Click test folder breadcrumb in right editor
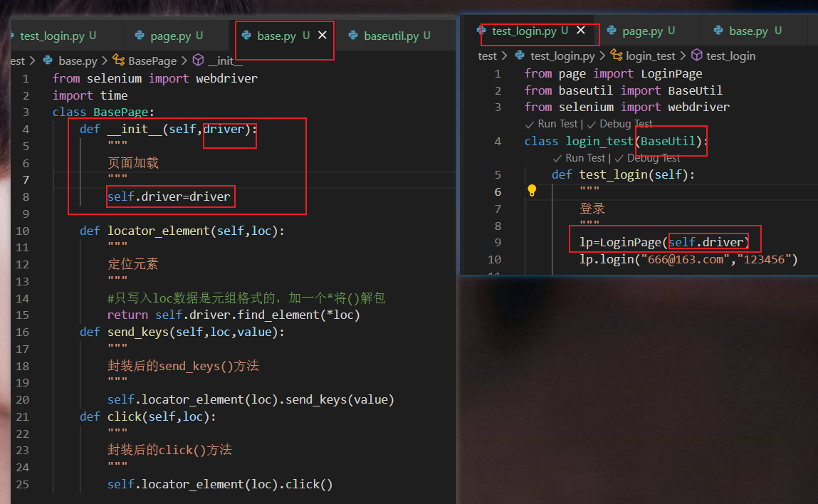The height and width of the screenshot is (504, 818). (487, 56)
